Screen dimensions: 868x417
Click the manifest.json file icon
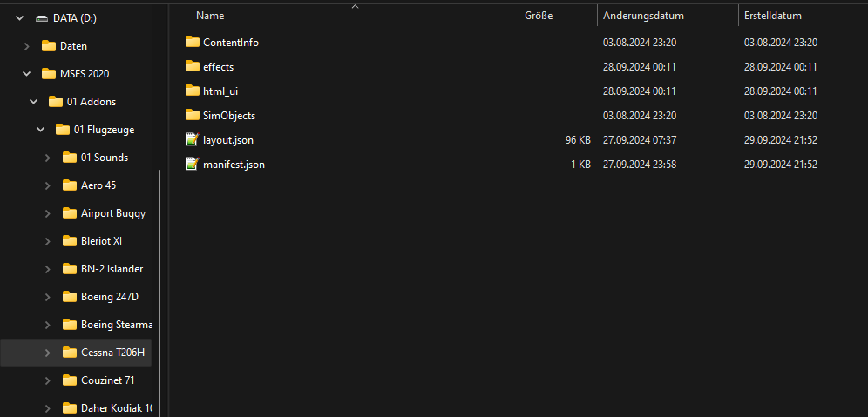(192, 164)
